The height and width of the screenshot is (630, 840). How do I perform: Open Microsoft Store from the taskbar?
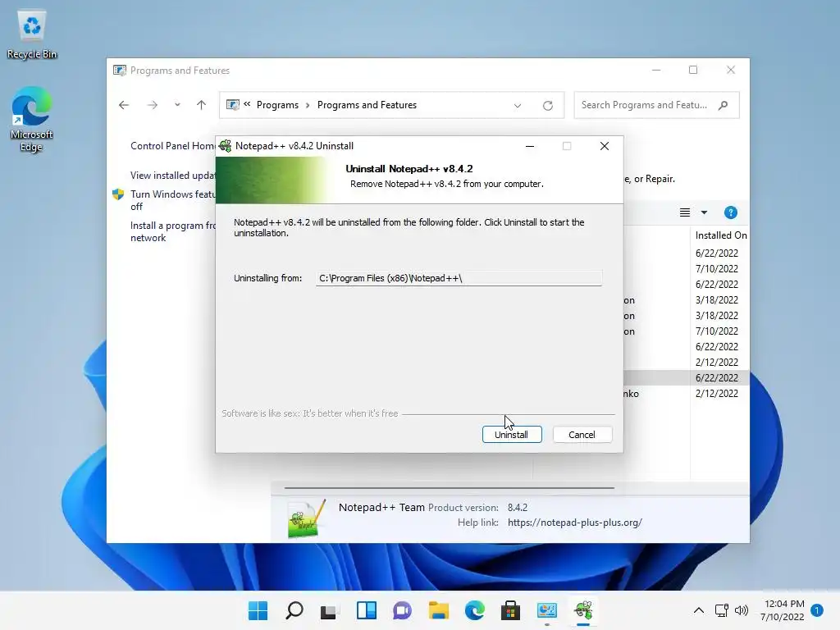(x=510, y=610)
